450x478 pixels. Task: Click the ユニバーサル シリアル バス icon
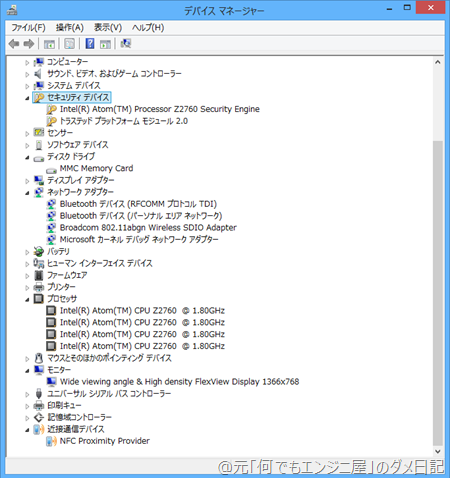coord(39,394)
